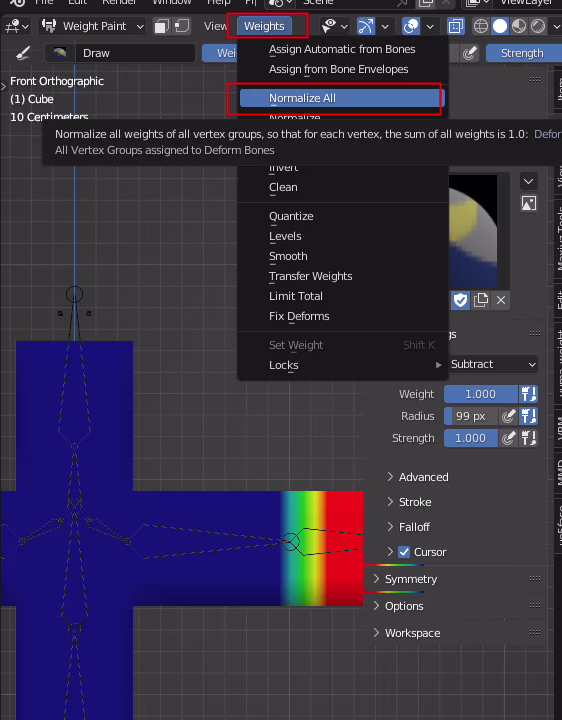Duplicate the brush with the copy icon
The height and width of the screenshot is (720, 562).
481,300
